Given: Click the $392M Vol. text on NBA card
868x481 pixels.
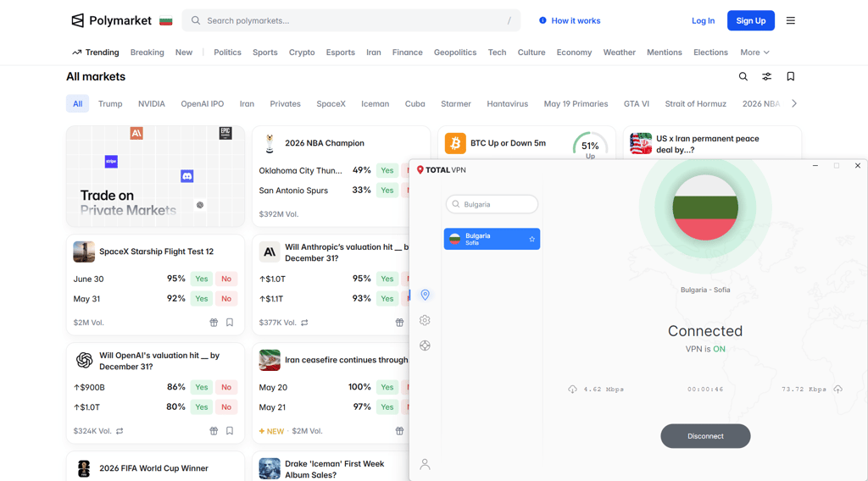Looking at the screenshot, I should [278, 214].
